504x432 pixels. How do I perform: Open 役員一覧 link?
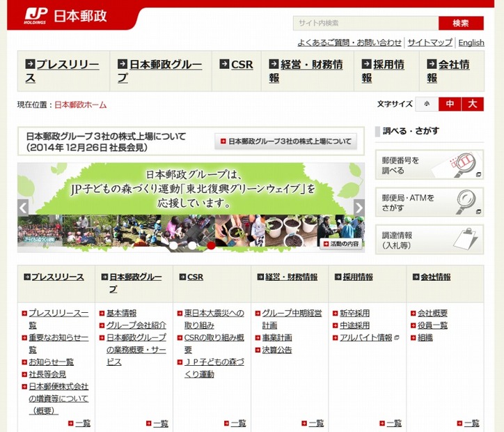pyautogui.click(x=432, y=325)
